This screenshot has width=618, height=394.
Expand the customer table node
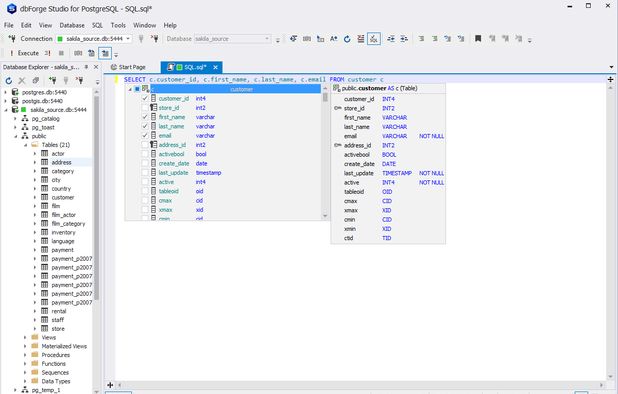click(35, 197)
